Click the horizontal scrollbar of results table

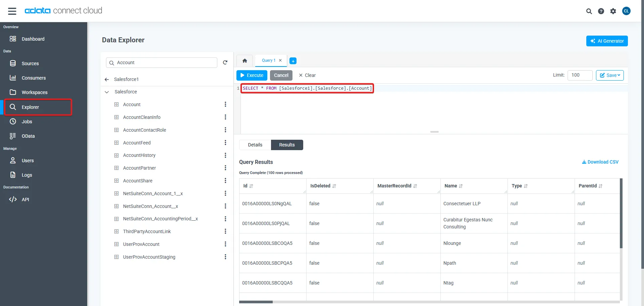[256, 302]
